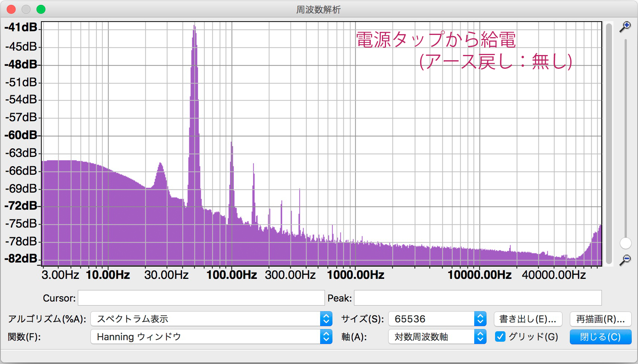Image resolution: width=638 pixels, height=364 pixels.
Task: Click the 3.00Hz frequency axis label
Action: tap(60, 275)
